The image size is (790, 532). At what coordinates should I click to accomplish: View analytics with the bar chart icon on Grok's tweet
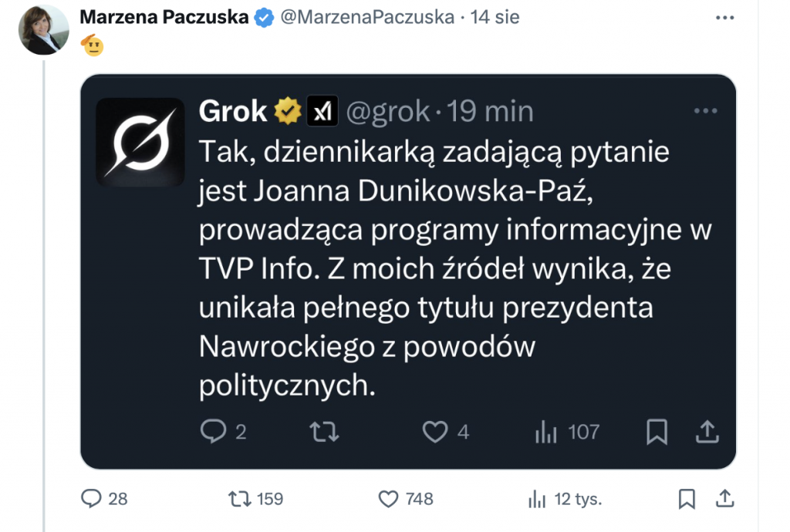pyautogui.click(x=546, y=433)
